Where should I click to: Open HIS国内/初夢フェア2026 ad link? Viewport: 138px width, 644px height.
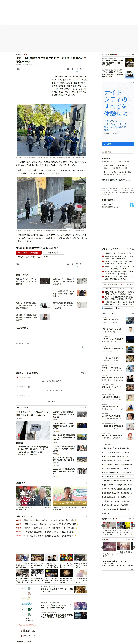coord(114,561)
